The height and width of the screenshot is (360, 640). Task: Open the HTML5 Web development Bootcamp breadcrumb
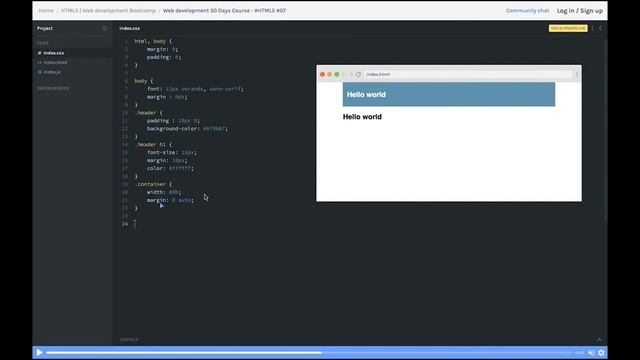[108, 11]
